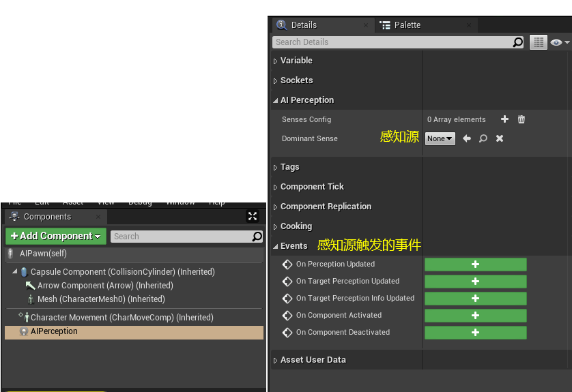Click the Components tab icon
Screen dimensions: 572x392
pyautogui.click(x=14, y=216)
